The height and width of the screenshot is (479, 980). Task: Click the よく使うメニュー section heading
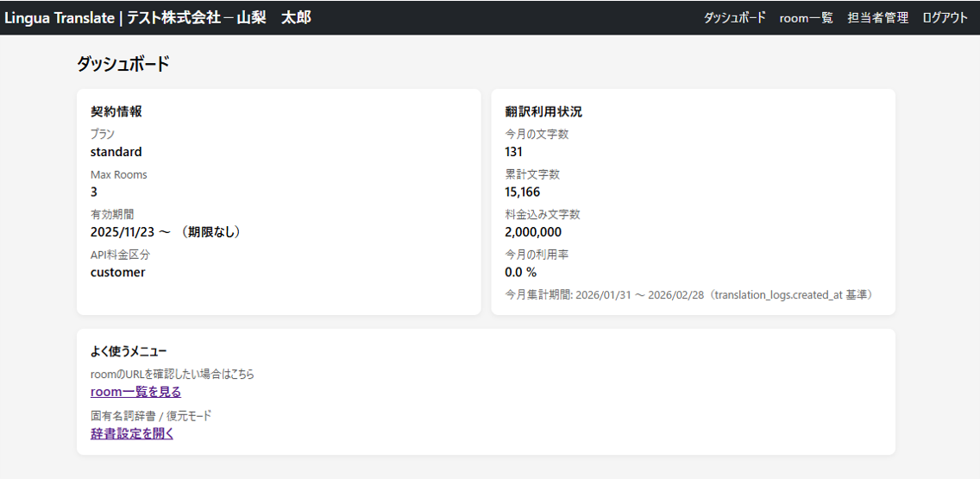[x=129, y=351]
